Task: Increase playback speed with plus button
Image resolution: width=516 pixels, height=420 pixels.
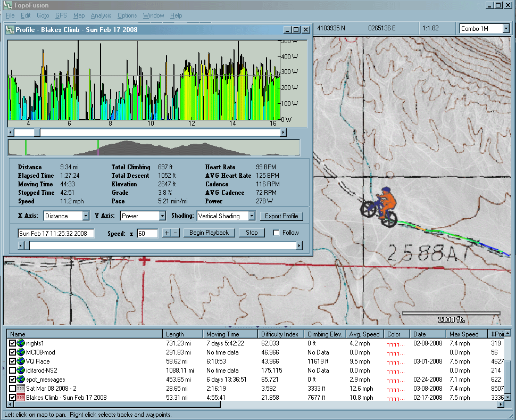Action: click(x=167, y=233)
